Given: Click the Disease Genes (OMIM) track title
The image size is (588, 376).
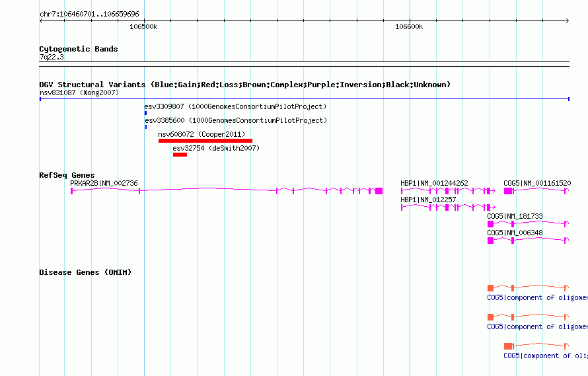Looking at the screenshot, I should pyautogui.click(x=85, y=272).
